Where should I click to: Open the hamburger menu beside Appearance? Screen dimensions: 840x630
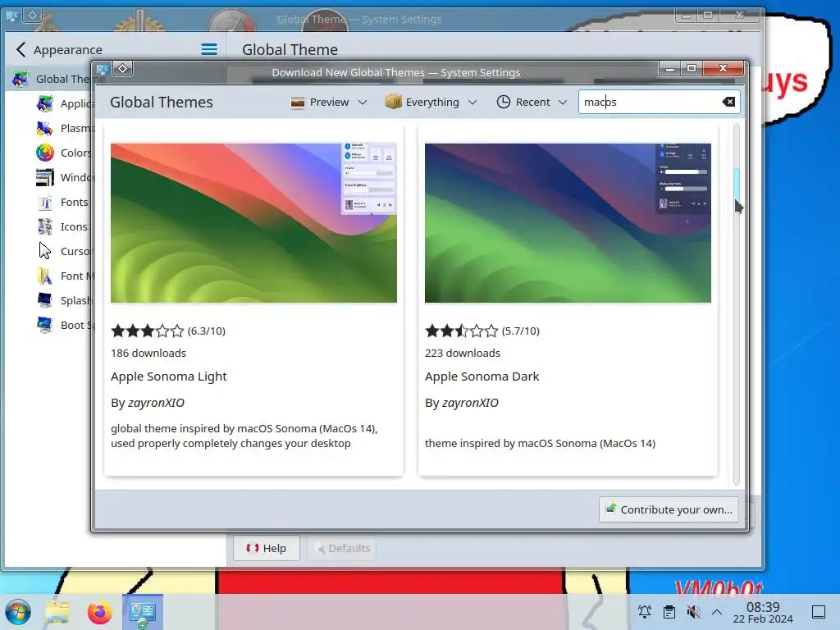[209, 50]
